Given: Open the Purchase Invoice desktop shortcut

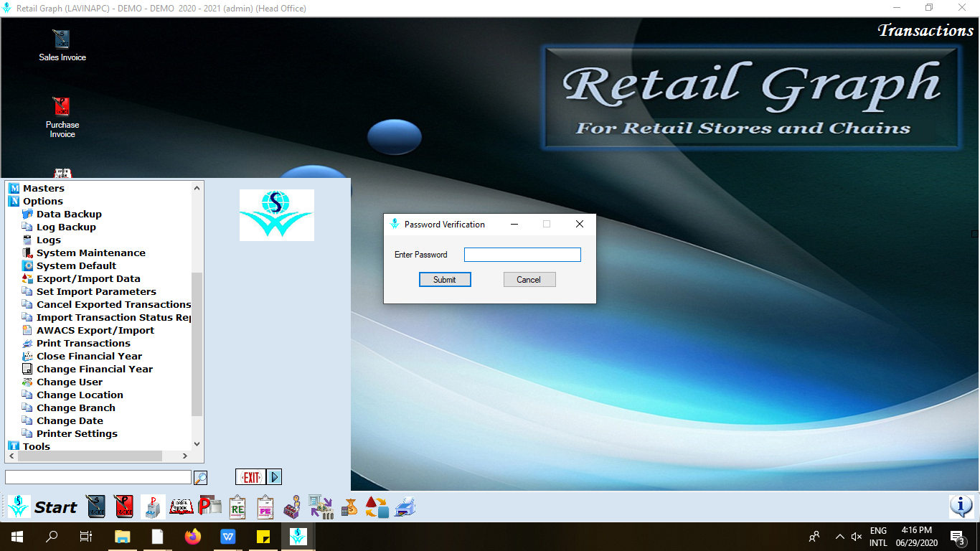Looking at the screenshot, I should (62, 117).
